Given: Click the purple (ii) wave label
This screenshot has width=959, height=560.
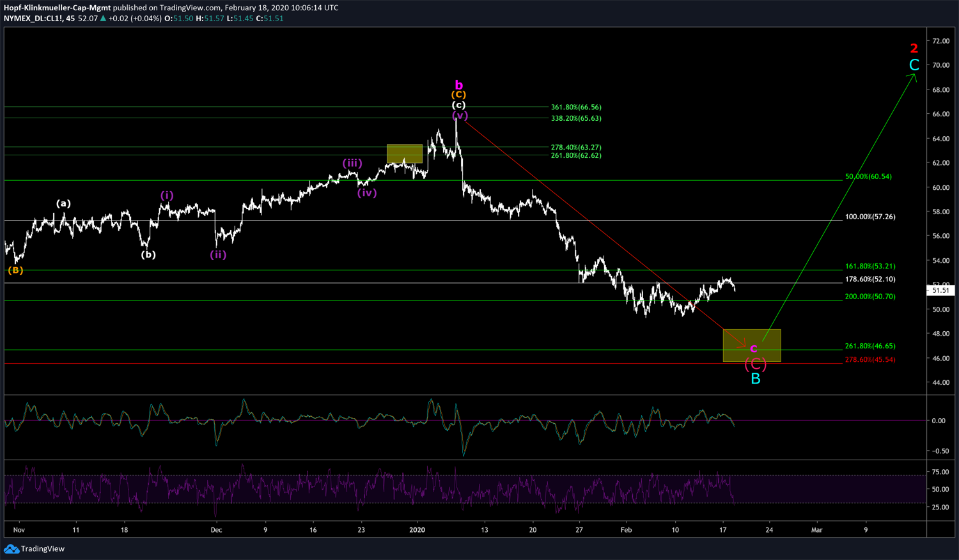Looking at the screenshot, I should [x=218, y=254].
